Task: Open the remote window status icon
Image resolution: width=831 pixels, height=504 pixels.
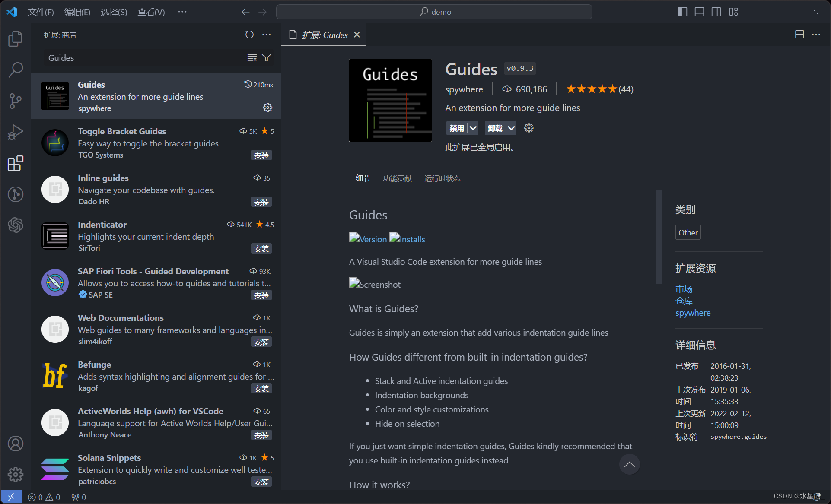Action: pos(11,497)
